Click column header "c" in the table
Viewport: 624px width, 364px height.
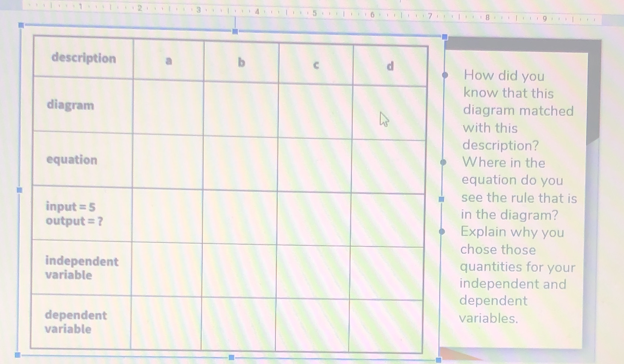pyautogui.click(x=316, y=65)
